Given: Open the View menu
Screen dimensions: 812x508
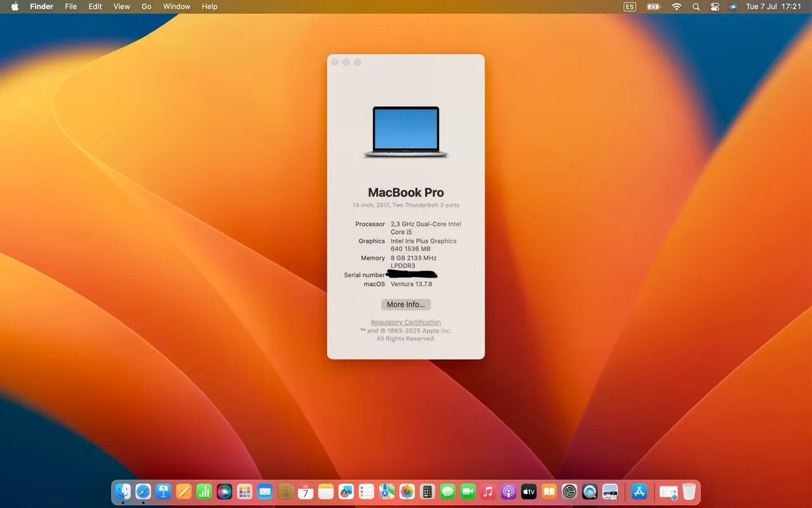Looking at the screenshot, I should (x=122, y=6).
